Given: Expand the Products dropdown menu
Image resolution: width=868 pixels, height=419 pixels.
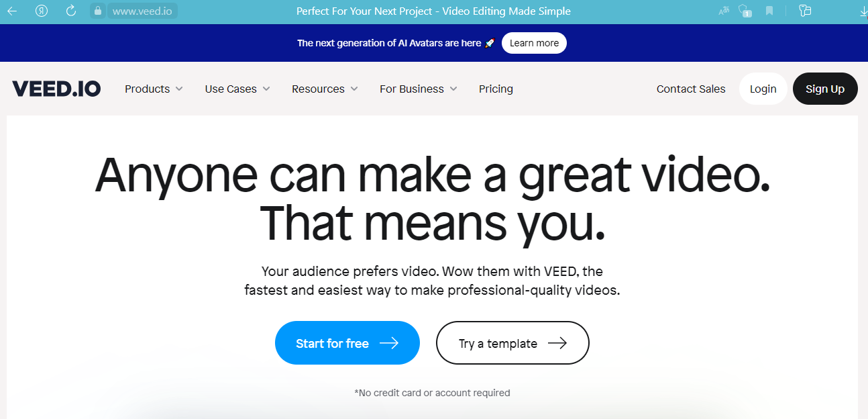Looking at the screenshot, I should 154,89.
